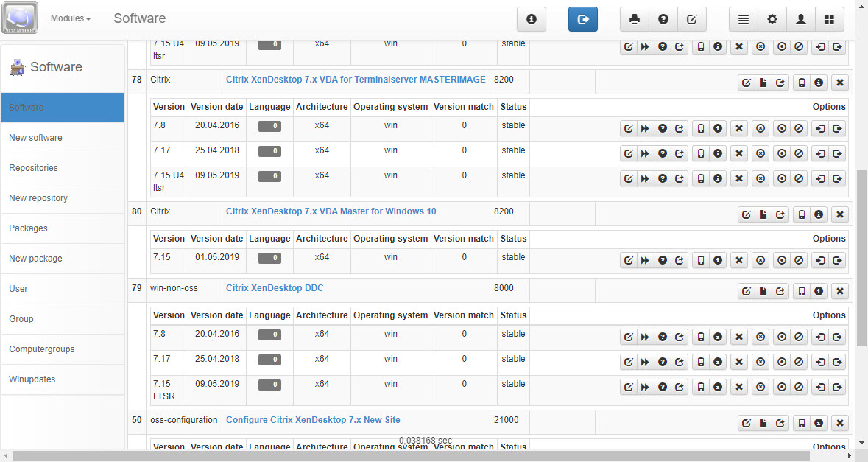868x462 pixels.
Task: Show info for Citrix XenDesktop DDC software
Action: point(819,291)
